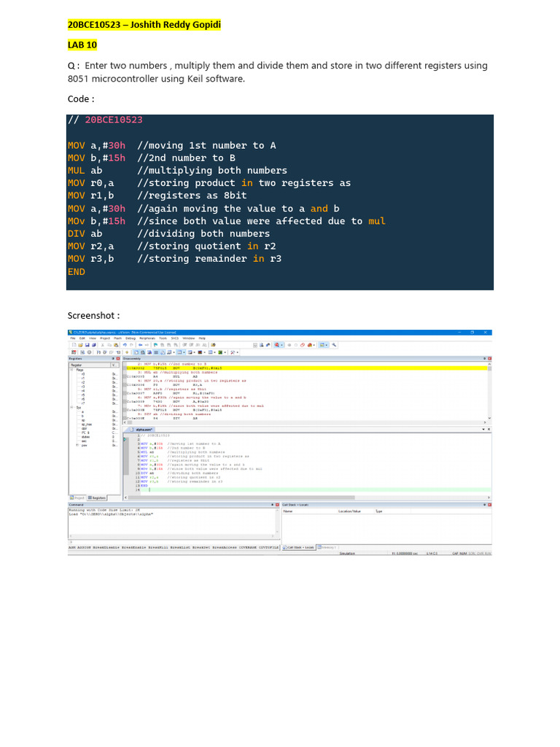The image size is (560, 747).
Task: Click the Reset CPU icon
Action: pyautogui.click(x=72, y=352)
